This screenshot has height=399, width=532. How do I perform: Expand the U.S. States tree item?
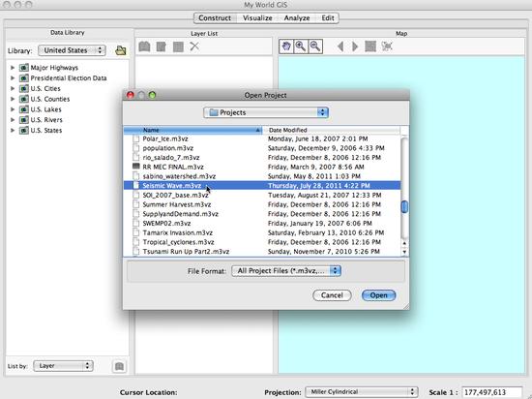(x=13, y=131)
